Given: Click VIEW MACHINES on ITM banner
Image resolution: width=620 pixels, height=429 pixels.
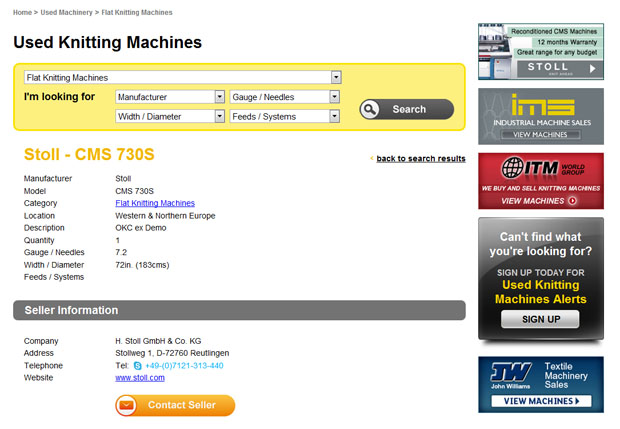Looking at the screenshot, I should 539,201.
